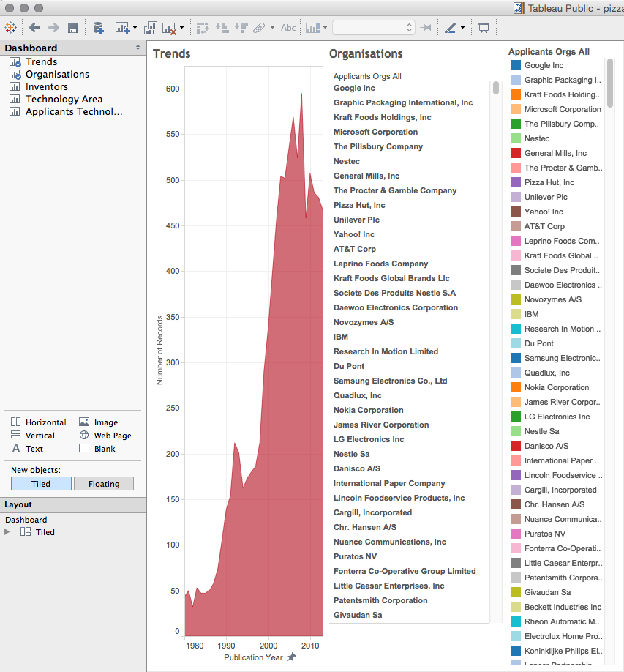624x672 pixels.
Task: Click the Pizza Hut purple legend swatch
Action: pos(516,182)
